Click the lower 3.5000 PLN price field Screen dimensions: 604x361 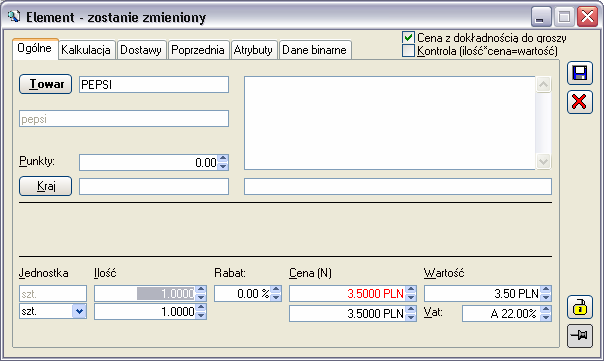tap(347, 313)
